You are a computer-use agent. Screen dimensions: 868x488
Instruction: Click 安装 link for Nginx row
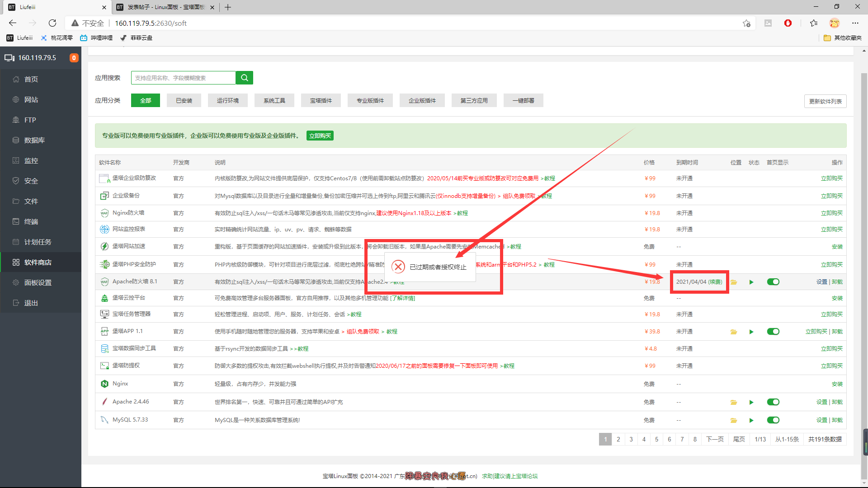coord(837,384)
